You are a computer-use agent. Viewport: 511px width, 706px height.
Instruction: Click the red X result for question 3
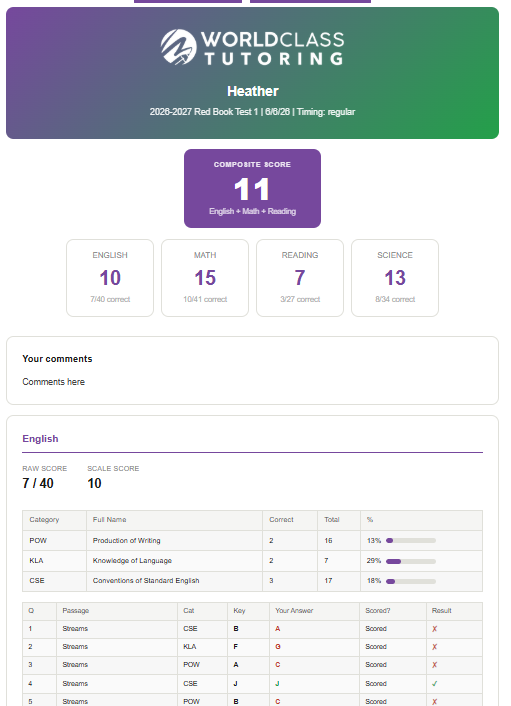[x=434, y=665]
